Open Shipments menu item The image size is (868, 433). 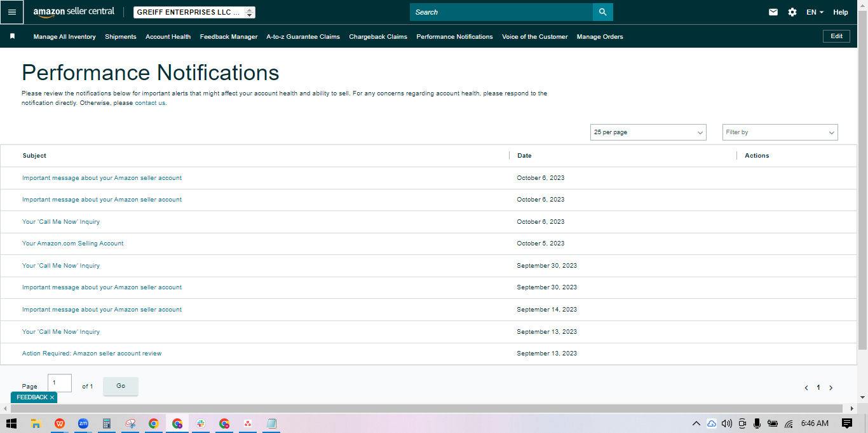point(121,37)
